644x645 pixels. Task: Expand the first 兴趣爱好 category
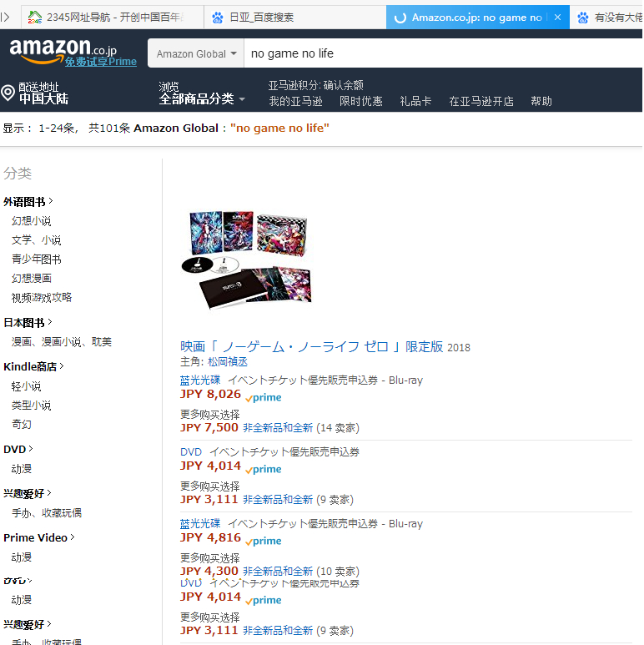pos(28,494)
